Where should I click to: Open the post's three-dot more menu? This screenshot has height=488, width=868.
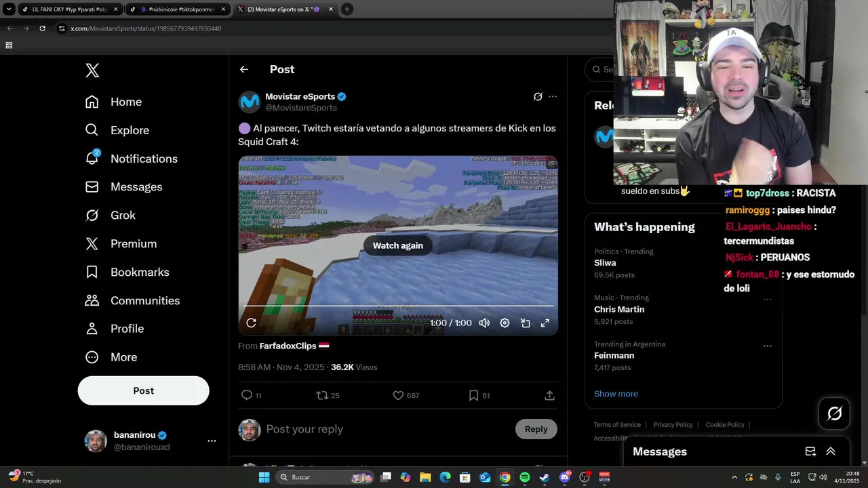553,97
